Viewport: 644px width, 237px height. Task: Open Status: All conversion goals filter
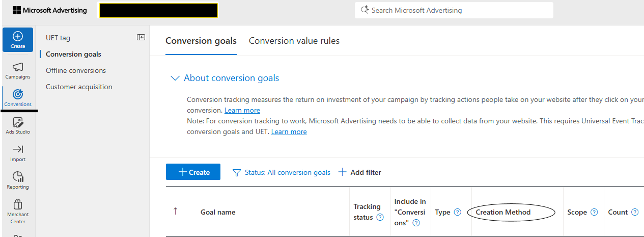pos(282,172)
